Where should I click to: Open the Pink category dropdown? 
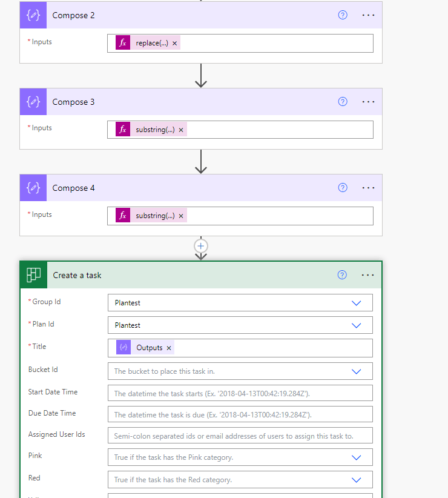[x=357, y=457]
